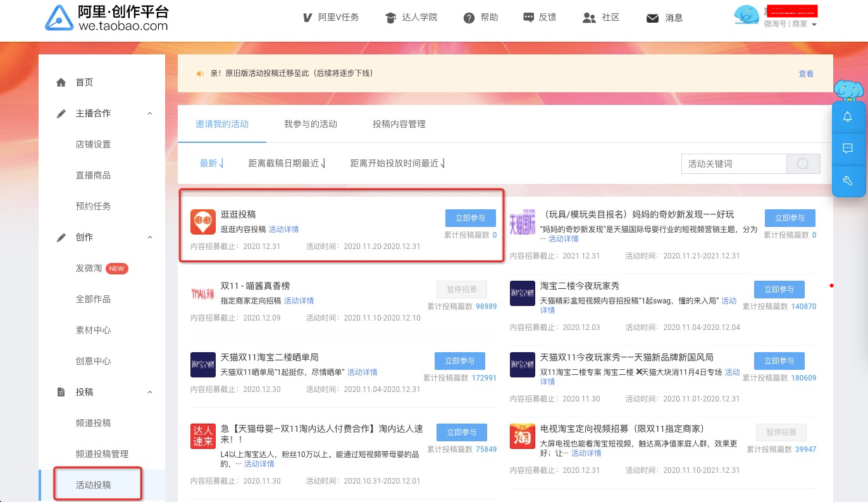Open 活动详情 for 天猫双11淘宝二楼晒单局

pos(363,372)
